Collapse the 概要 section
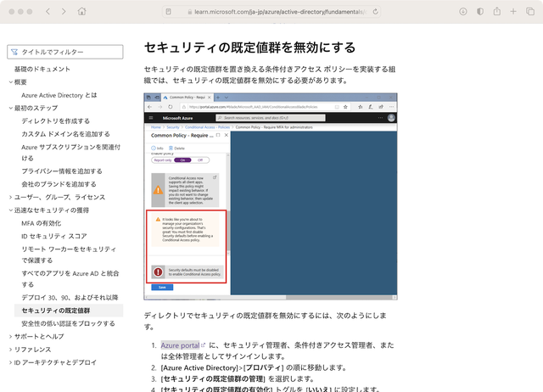 [x=11, y=82]
